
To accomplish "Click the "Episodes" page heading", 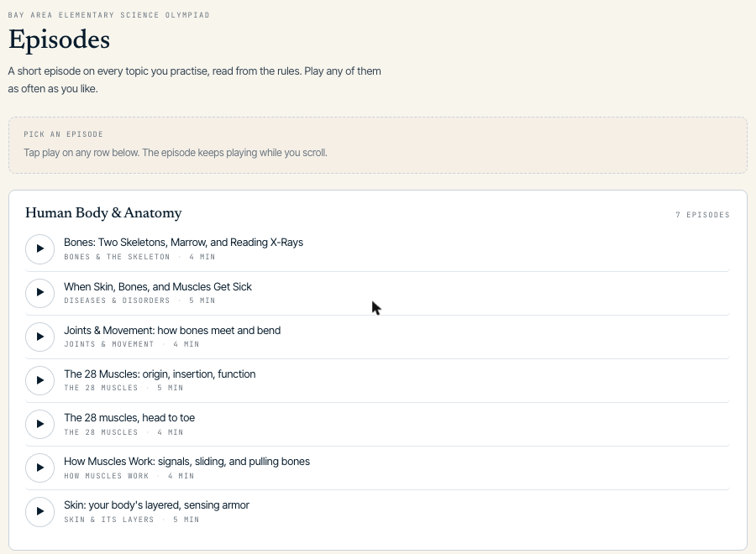I will (60, 39).
